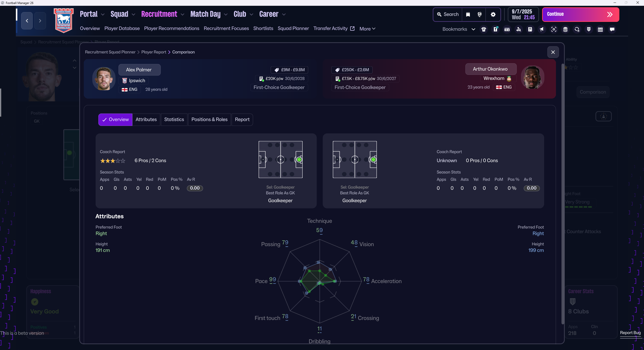Screen dimensions: 644x350
Task: Open the world globe icon
Action: [479, 14]
